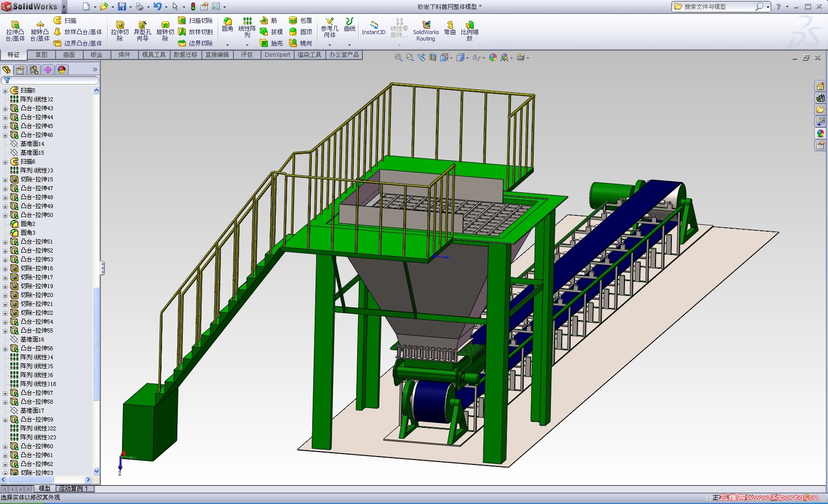Go to the 评估 evaluate tab
The width and height of the screenshot is (828, 504).
pyautogui.click(x=247, y=55)
